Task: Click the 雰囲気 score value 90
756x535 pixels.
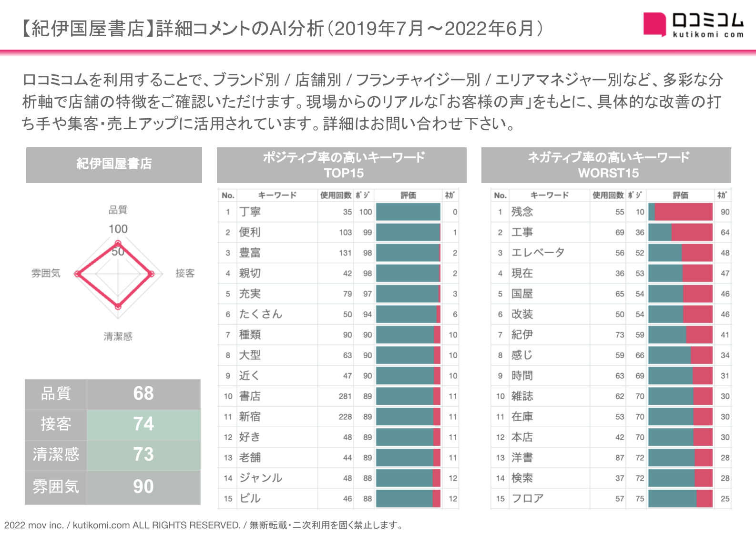Action: pyautogui.click(x=143, y=486)
